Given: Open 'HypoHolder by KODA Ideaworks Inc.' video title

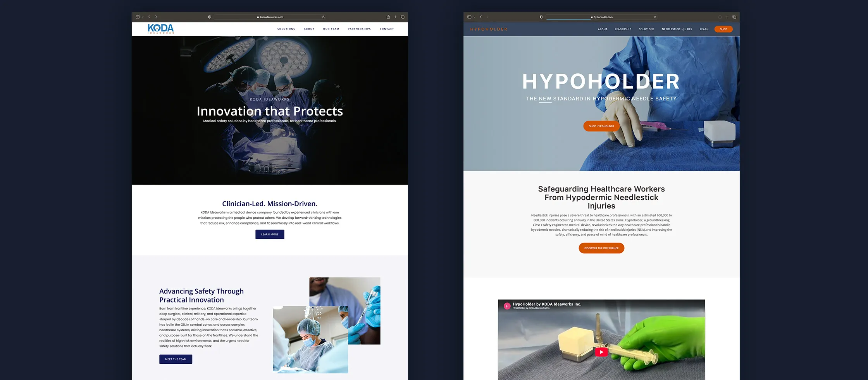Looking at the screenshot, I should 547,304.
